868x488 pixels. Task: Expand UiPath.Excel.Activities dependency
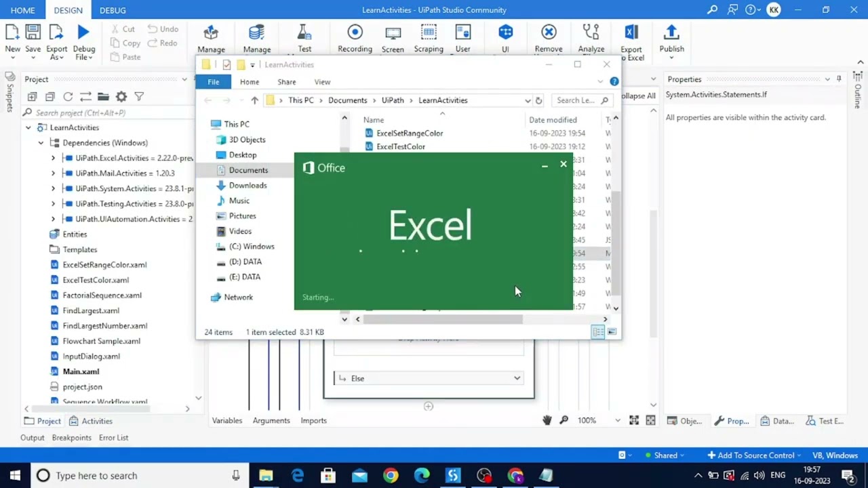point(53,158)
